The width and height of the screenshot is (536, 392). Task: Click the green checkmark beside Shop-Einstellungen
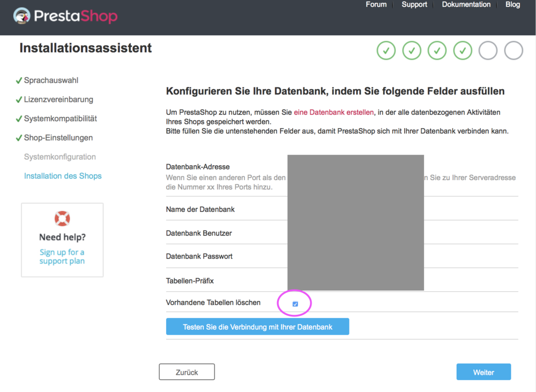coord(18,137)
